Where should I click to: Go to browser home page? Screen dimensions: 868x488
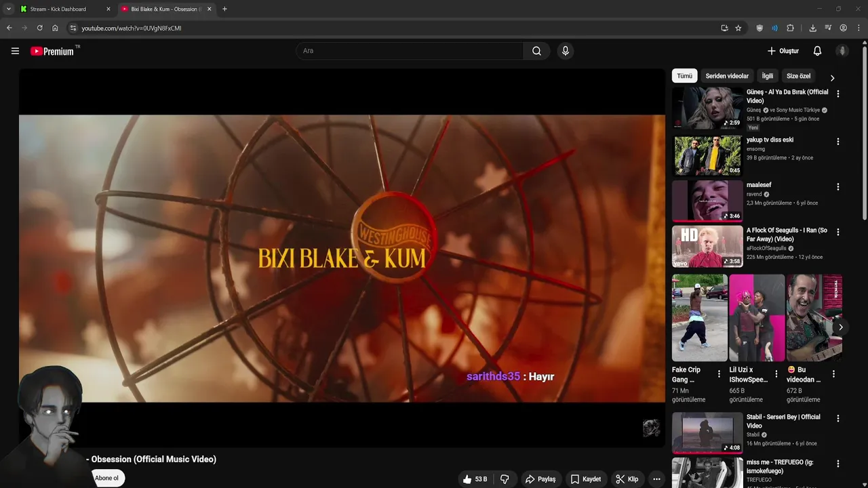tap(55, 28)
